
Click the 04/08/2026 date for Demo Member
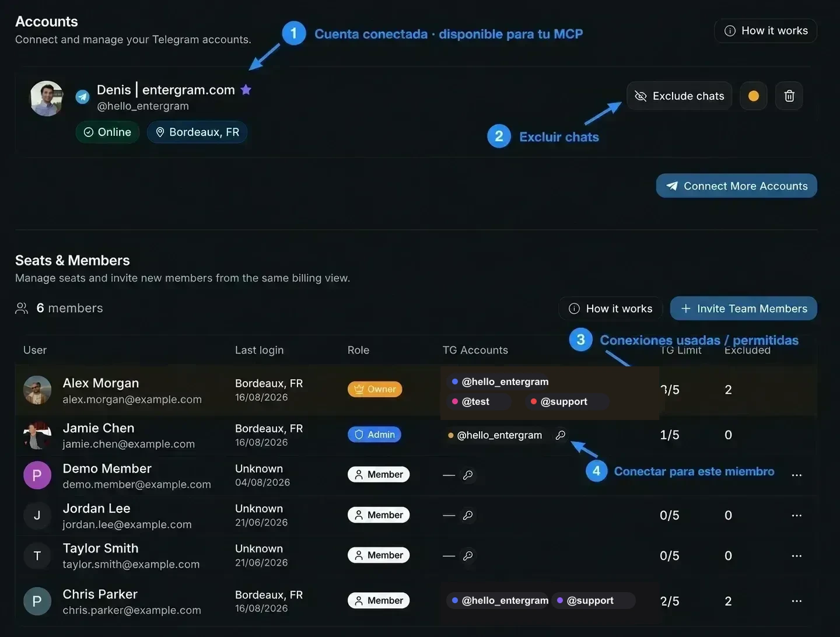click(x=262, y=482)
